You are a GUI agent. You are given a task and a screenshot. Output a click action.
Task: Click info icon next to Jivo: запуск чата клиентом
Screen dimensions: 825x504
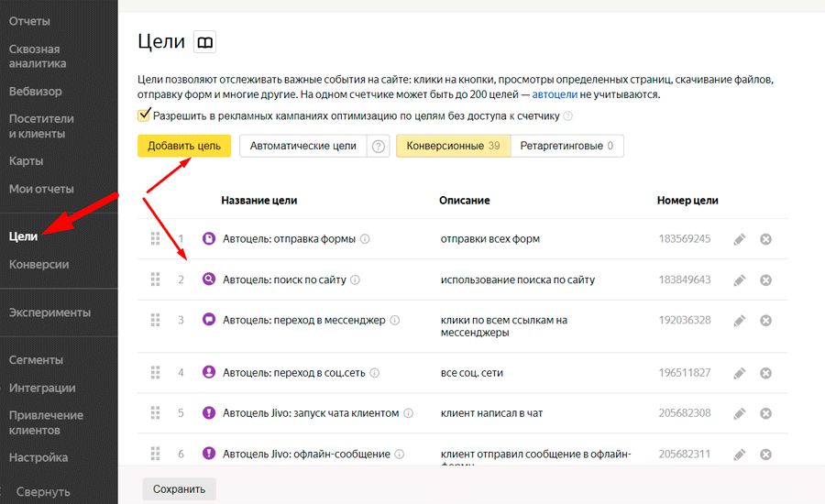tap(408, 413)
